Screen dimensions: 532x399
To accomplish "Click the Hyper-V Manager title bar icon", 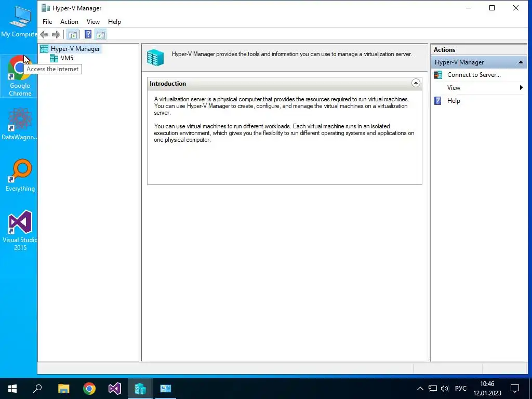I will pos(46,8).
